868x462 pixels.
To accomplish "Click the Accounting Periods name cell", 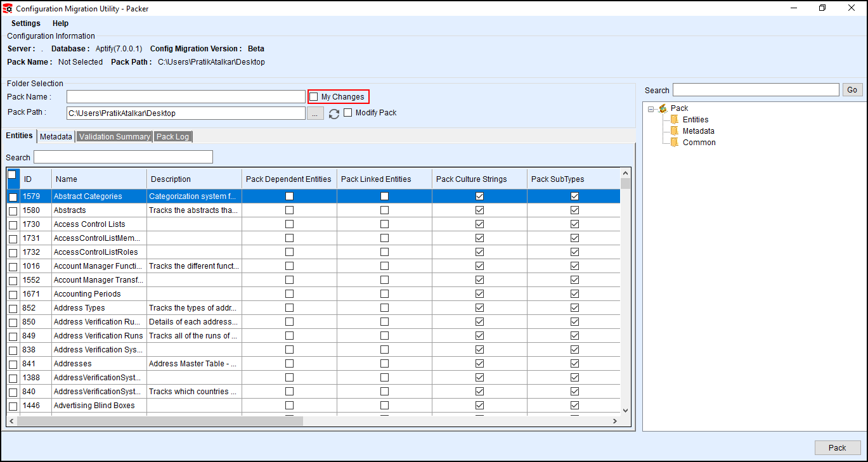I will tap(99, 294).
